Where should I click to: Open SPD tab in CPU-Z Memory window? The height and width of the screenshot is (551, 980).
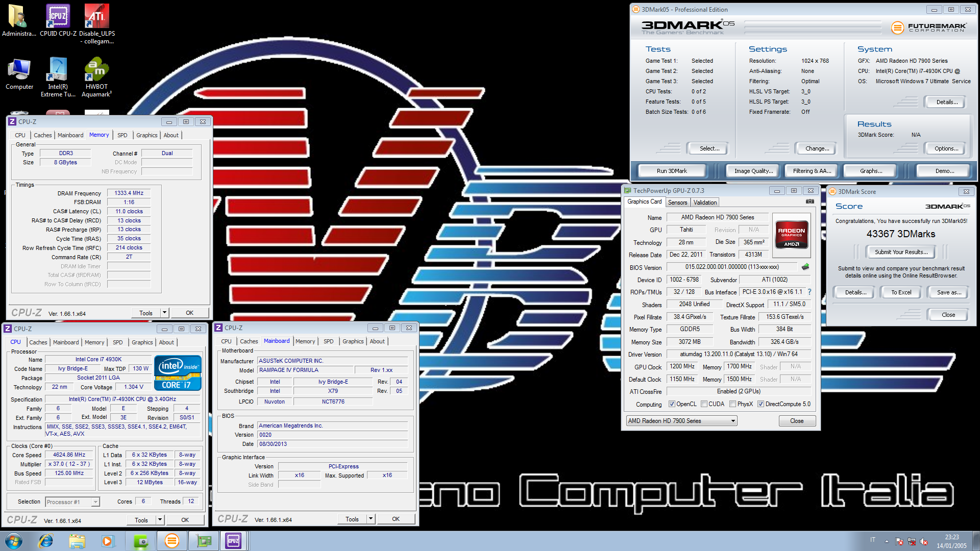click(x=122, y=135)
